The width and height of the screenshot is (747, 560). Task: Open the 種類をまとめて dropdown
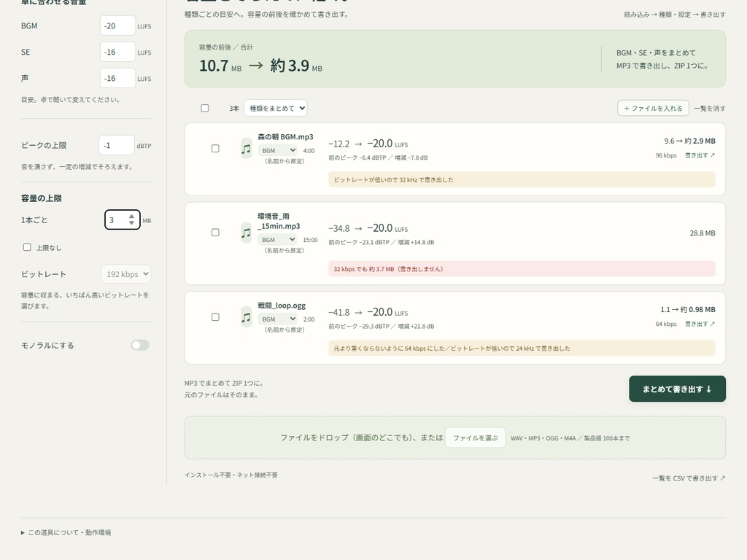pos(276,108)
